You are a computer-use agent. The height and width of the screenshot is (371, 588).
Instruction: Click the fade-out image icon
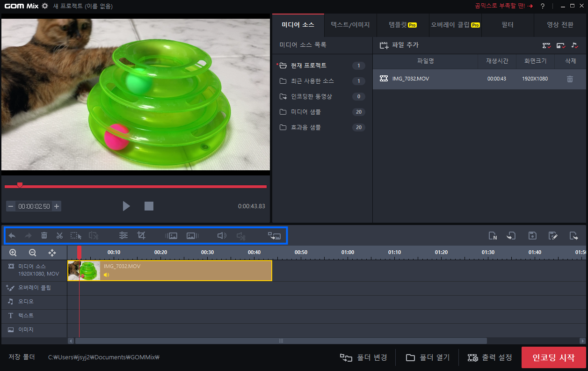tap(192, 236)
